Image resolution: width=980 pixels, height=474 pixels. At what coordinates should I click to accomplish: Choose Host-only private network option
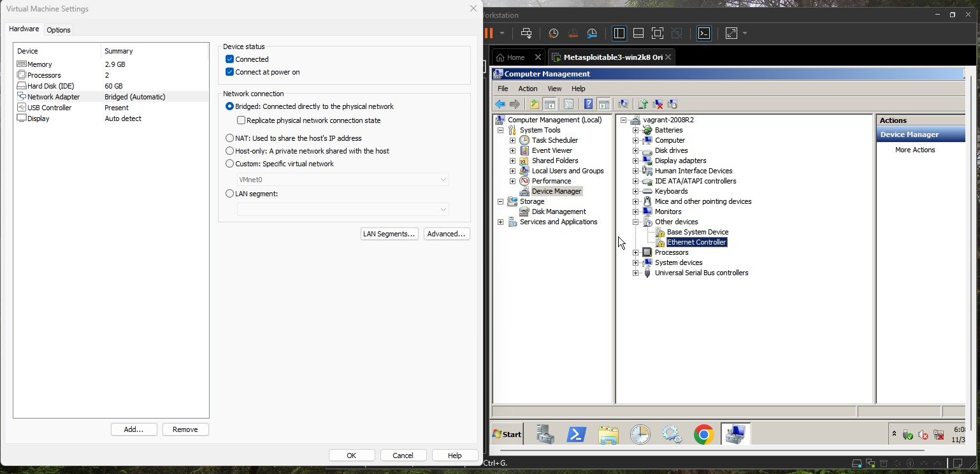[230, 151]
